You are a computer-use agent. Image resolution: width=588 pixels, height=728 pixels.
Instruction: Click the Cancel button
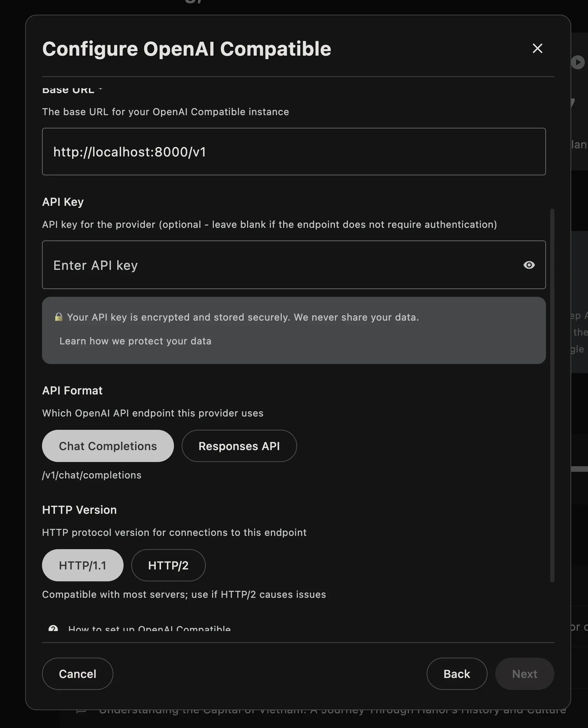tap(77, 674)
